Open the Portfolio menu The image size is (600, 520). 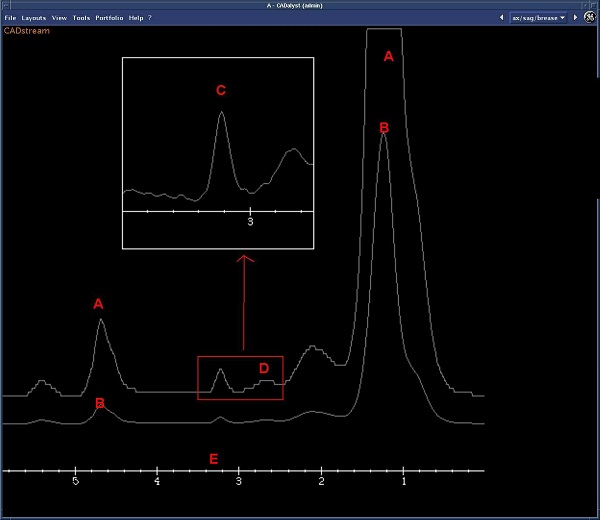[x=109, y=18]
